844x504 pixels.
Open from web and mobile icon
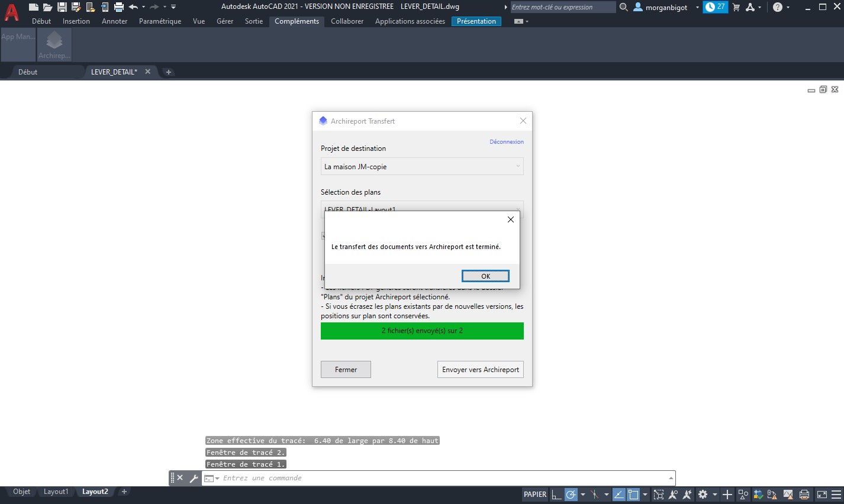(90, 7)
